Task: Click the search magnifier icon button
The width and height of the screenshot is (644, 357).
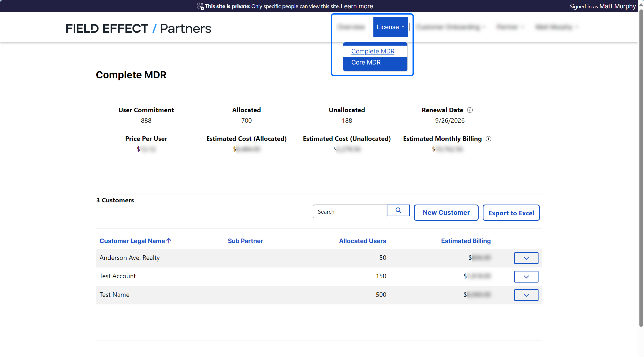Action: 398,210
